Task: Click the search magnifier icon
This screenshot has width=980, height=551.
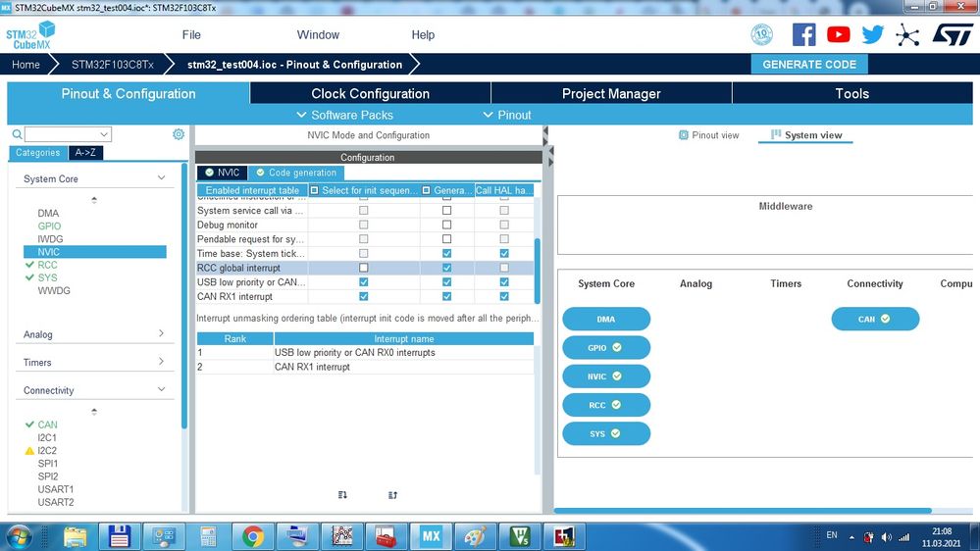Action: click(x=17, y=133)
